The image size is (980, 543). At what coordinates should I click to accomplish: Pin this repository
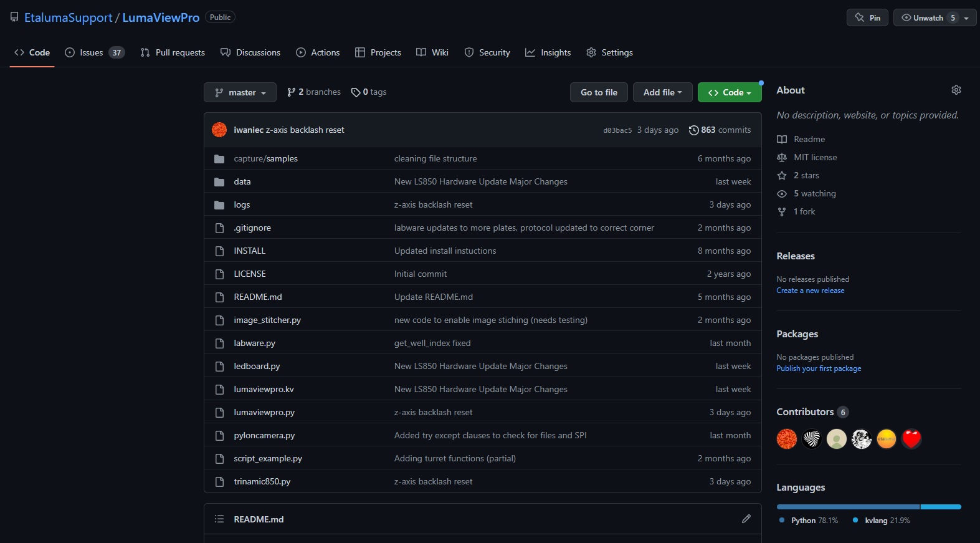(867, 17)
